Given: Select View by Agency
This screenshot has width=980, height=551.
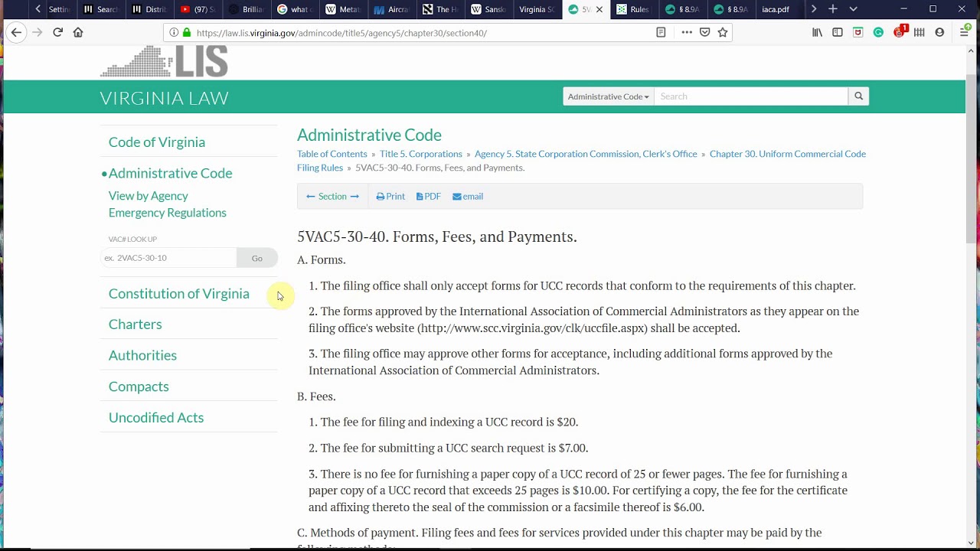Looking at the screenshot, I should (x=148, y=196).
